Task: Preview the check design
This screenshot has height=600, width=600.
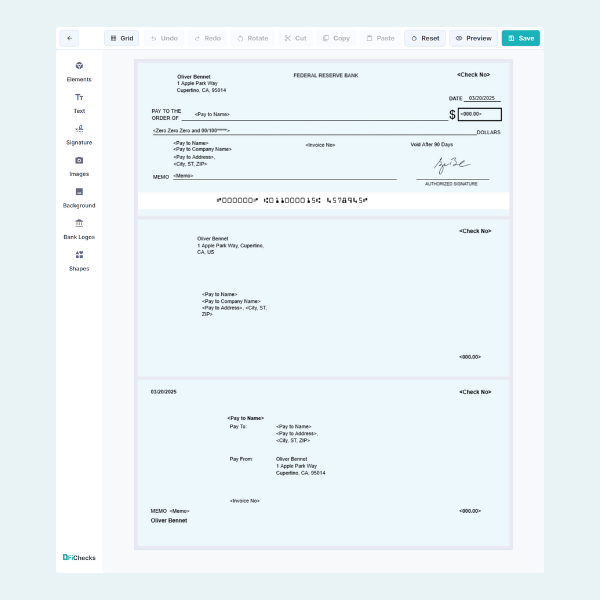Action: [473, 38]
